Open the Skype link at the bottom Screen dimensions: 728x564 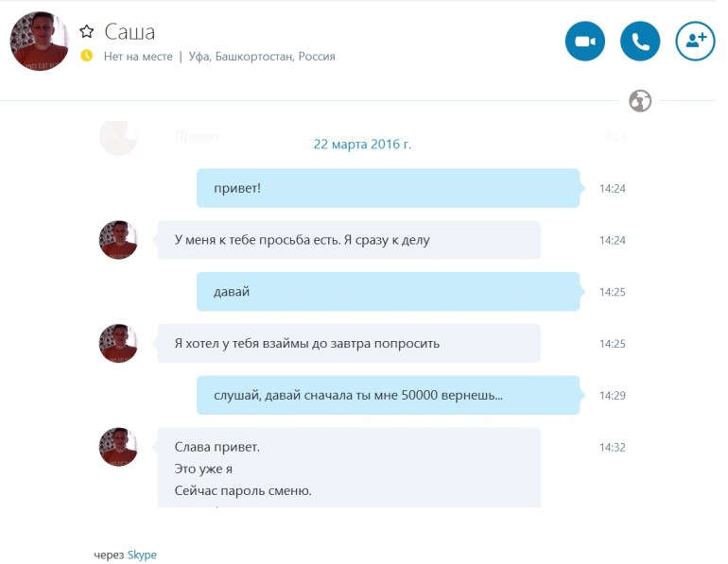pyautogui.click(x=142, y=555)
